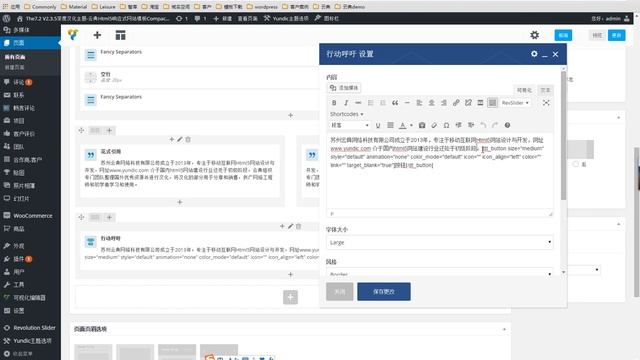Insert a numbered list

point(383,103)
